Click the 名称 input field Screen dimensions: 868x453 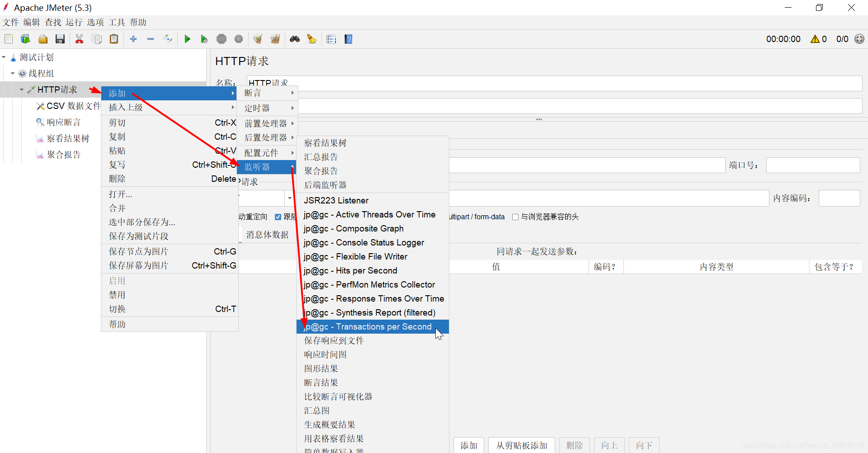click(x=554, y=83)
